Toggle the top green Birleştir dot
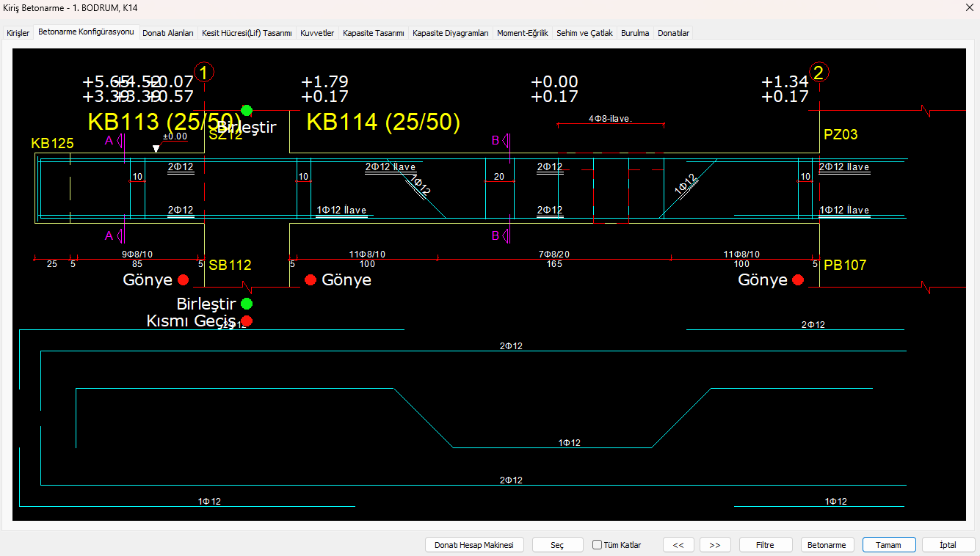The width and height of the screenshot is (980, 556). (247, 111)
